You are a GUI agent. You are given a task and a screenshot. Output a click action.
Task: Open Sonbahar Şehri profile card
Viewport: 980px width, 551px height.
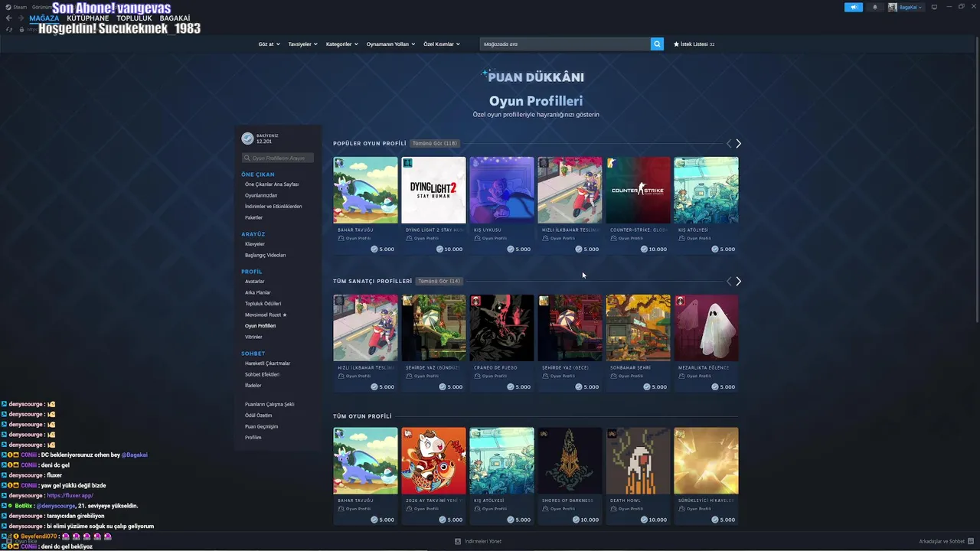(x=638, y=343)
